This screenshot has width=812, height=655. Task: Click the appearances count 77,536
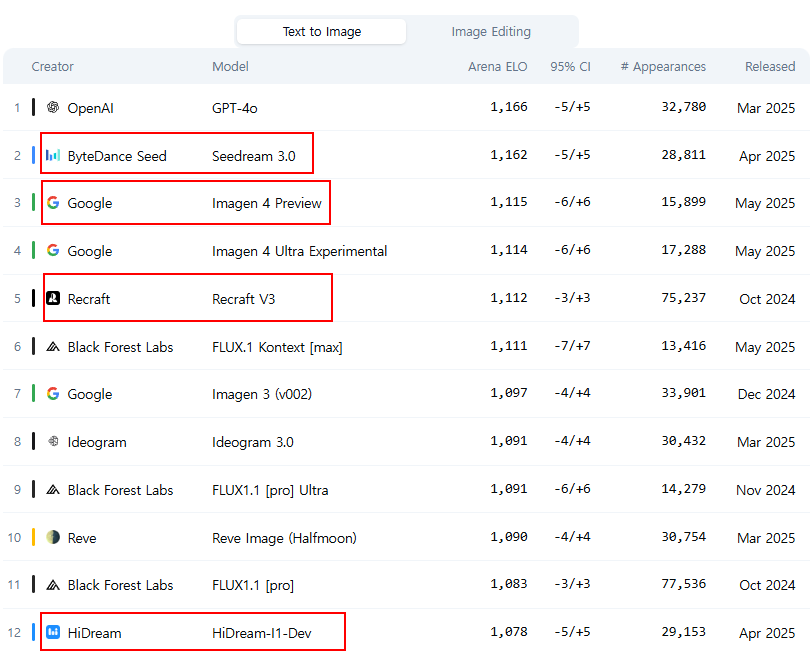684,584
